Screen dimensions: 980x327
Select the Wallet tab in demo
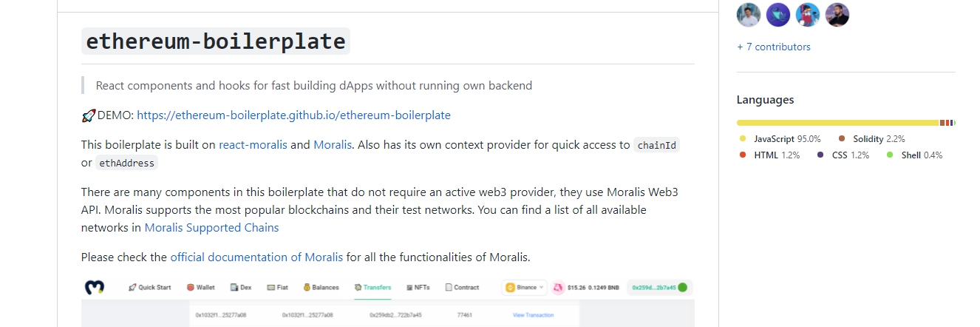coord(200,287)
